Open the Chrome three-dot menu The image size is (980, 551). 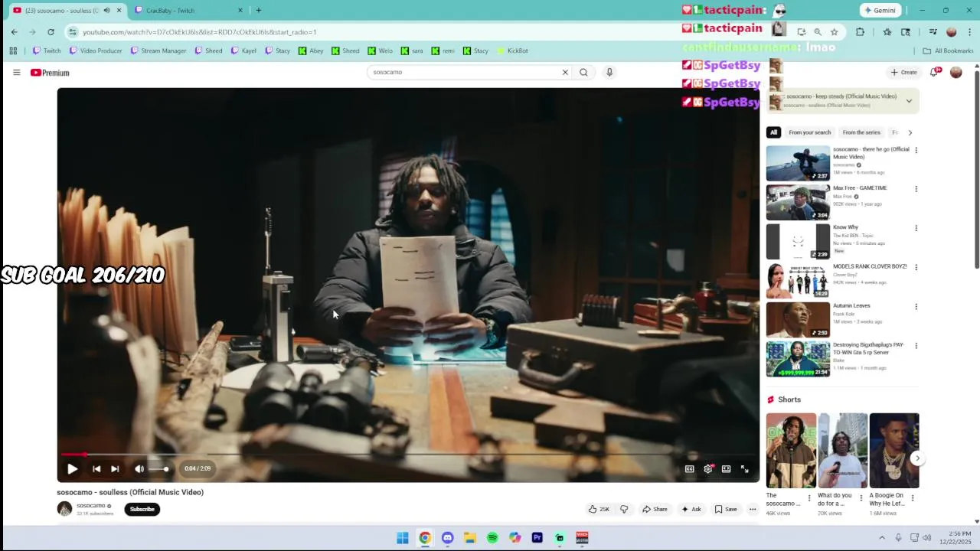[969, 31]
